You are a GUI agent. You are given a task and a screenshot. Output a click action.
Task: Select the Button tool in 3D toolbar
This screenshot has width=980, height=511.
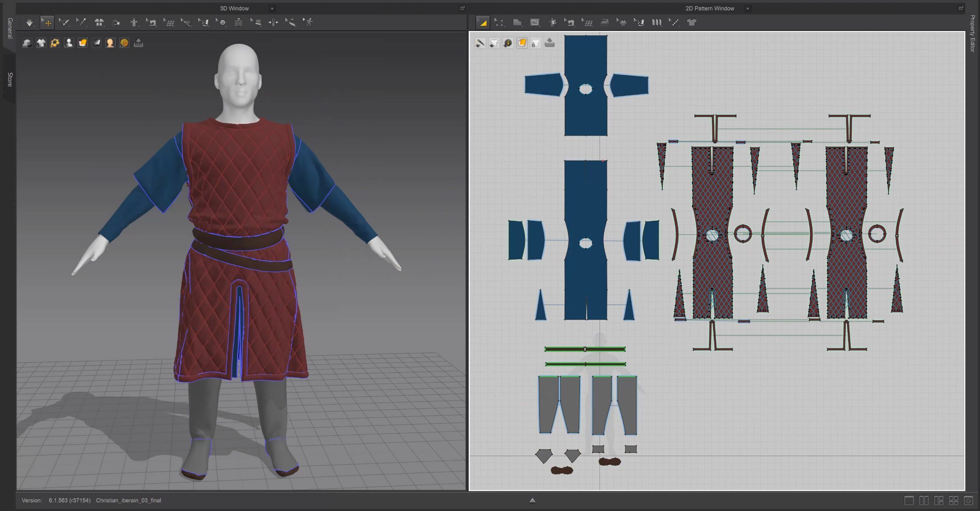(221, 23)
